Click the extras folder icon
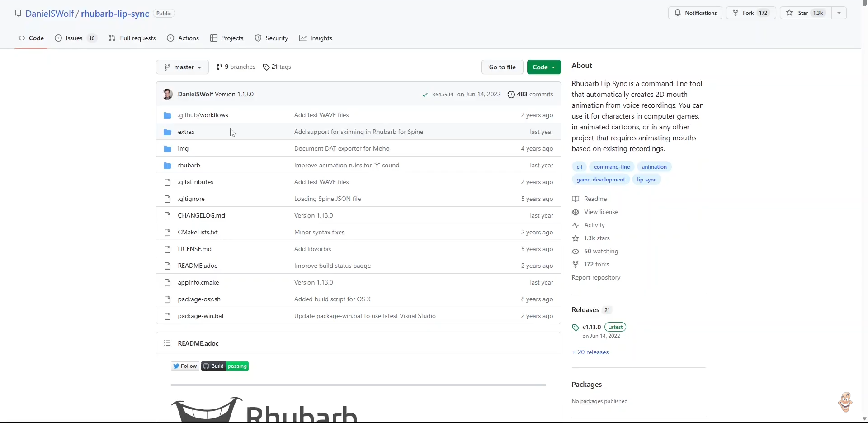The image size is (868, 423). click(167, 132)
